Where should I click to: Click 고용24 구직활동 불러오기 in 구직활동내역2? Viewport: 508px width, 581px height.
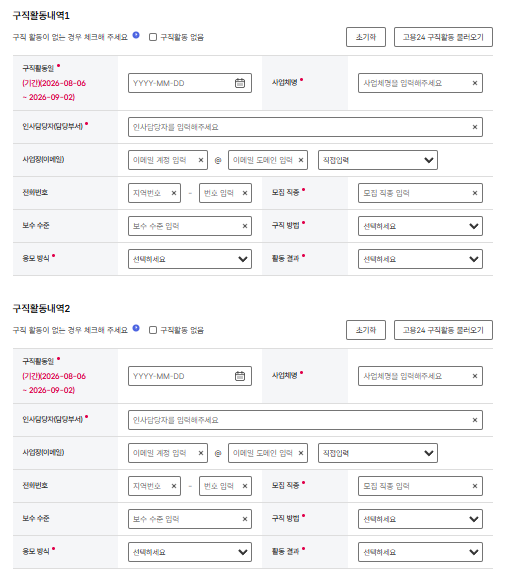tap(443, 330)
